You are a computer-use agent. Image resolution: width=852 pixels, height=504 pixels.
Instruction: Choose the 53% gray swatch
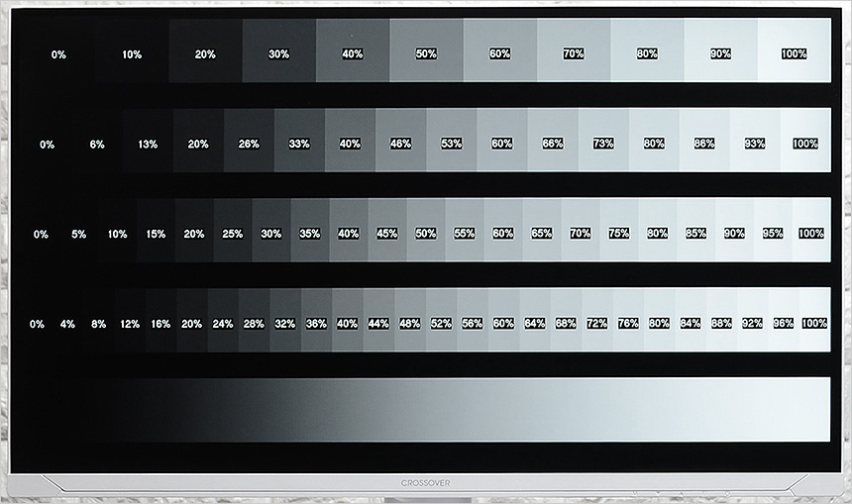pos(451,144)
